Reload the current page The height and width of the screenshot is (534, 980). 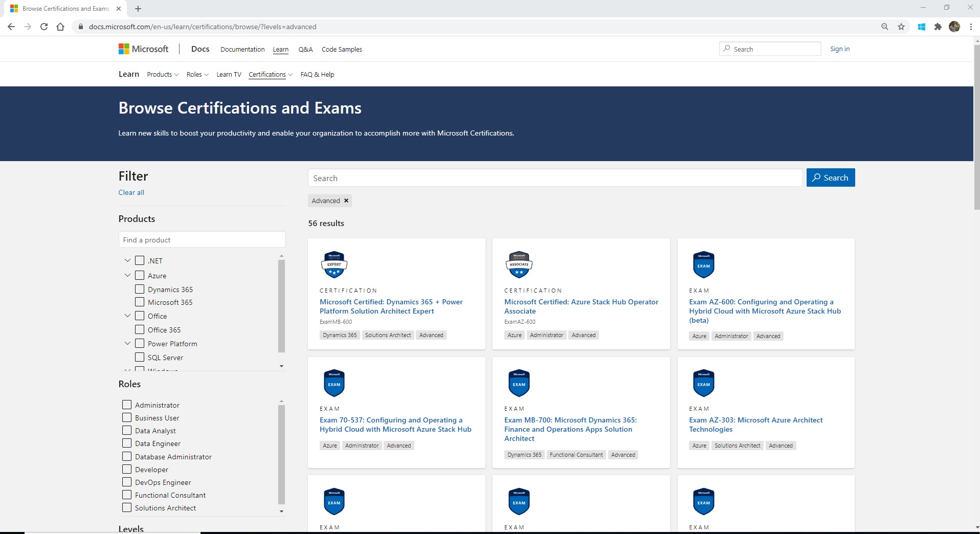pyautogui.click(x=44, y=27)
